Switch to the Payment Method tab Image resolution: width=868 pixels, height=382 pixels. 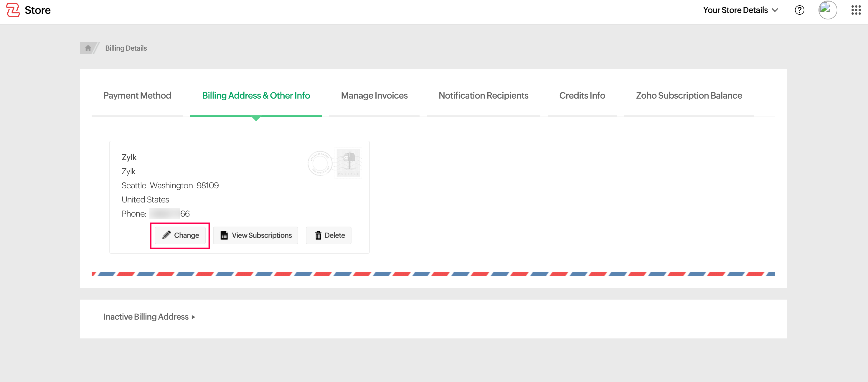[137, 96]
